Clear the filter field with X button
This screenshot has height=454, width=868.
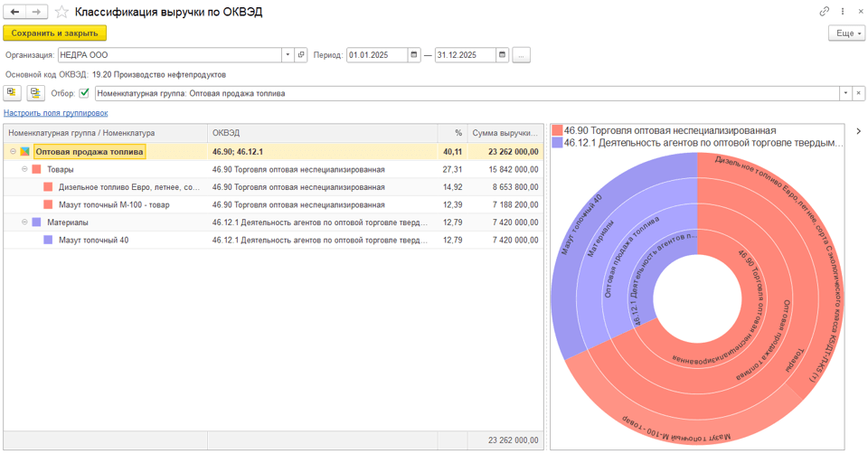857,93
